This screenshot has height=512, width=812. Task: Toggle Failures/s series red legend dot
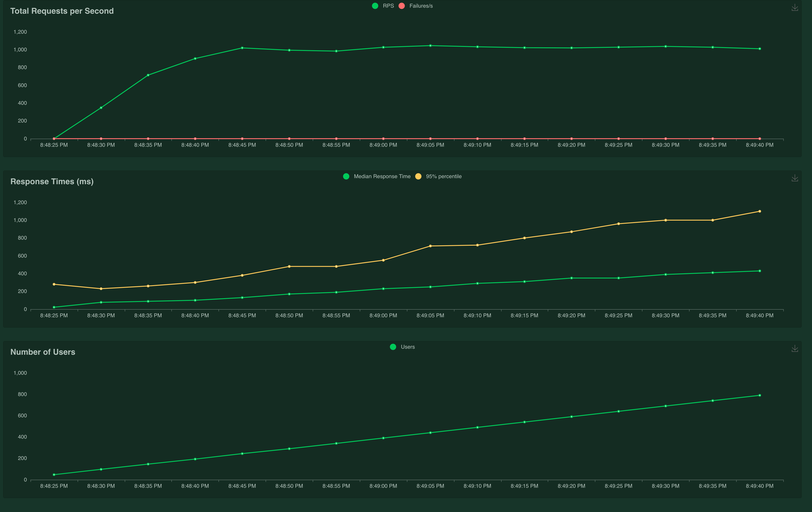tap(401, 6)
